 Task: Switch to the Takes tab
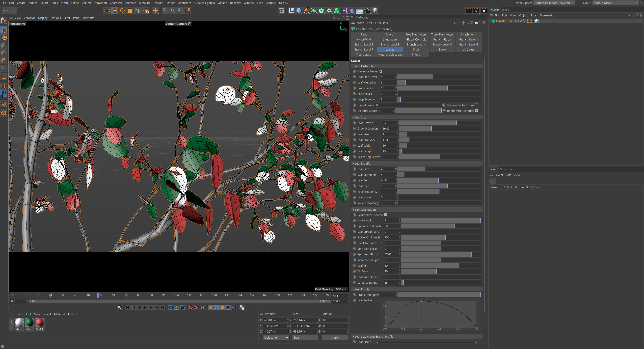pyautogui.click(x=505, y=10)
